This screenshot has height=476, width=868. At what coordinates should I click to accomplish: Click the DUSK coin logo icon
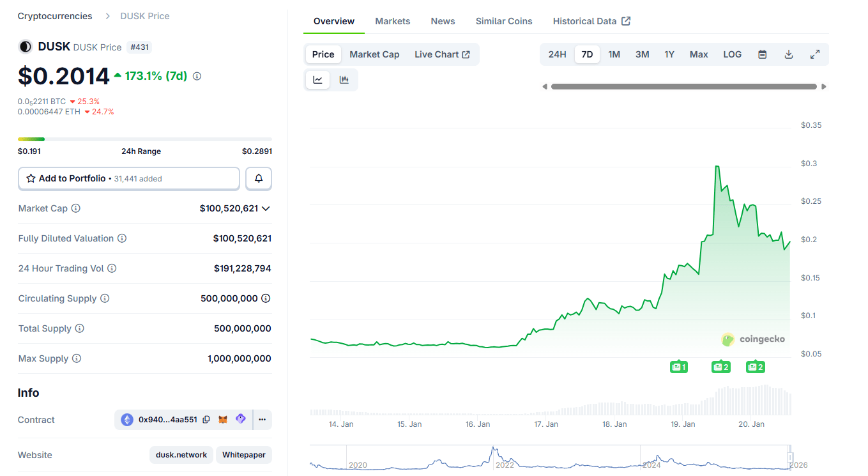26,47
